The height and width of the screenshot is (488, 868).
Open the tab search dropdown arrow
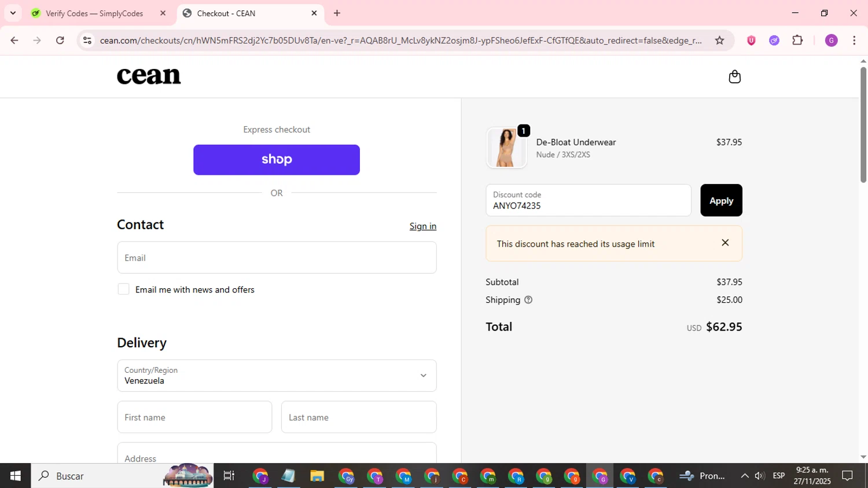coord(13,13)
